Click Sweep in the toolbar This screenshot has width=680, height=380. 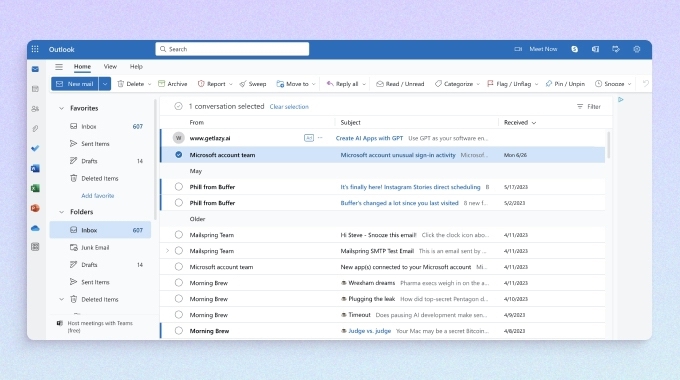click(253, 84)
